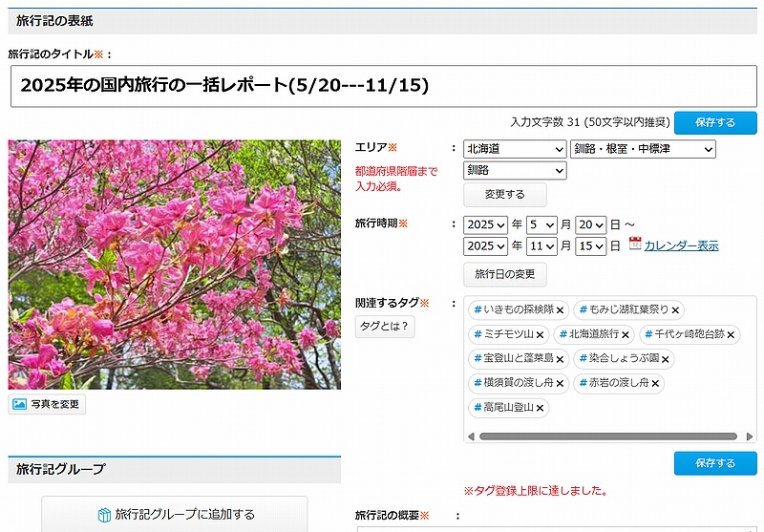This screenshot has height=532, width=764.
Task: Expand the 釧路・根室・中標津 region dropdown
Action: coord(642,149)
